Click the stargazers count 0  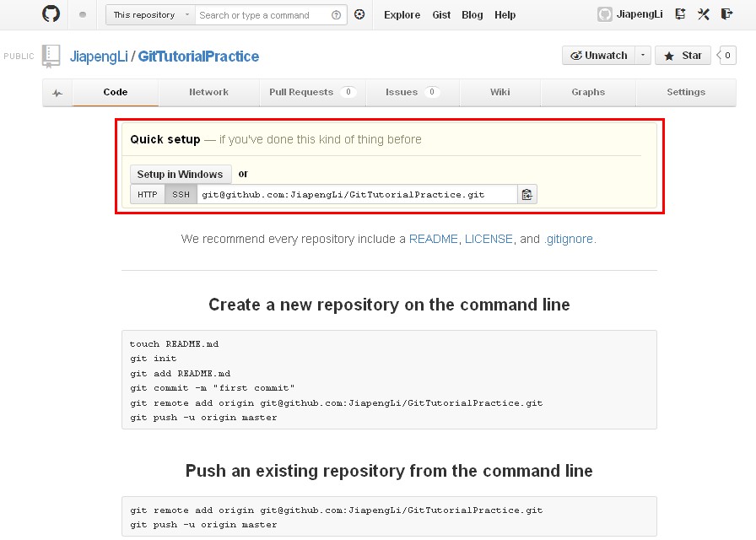click(x=727, y=56)
